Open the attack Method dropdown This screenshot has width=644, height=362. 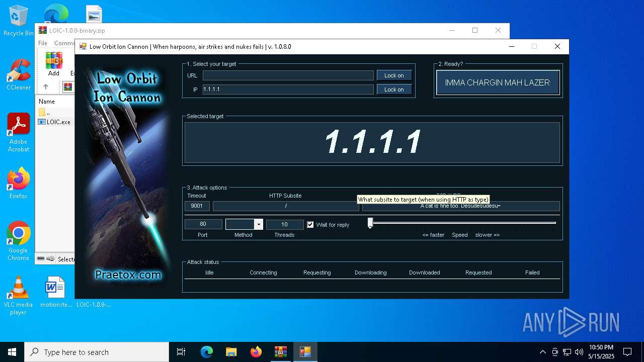259,224
